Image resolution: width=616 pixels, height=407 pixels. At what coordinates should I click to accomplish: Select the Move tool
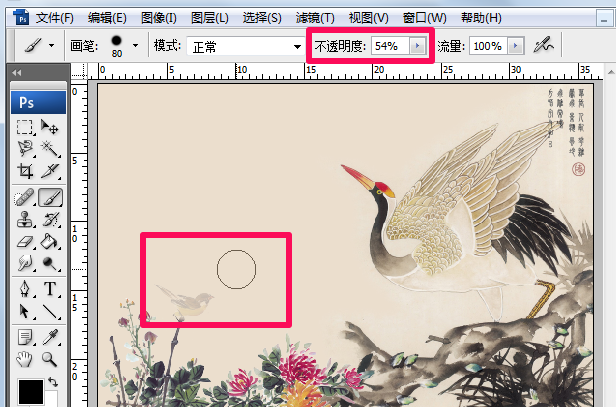(50, 127)
